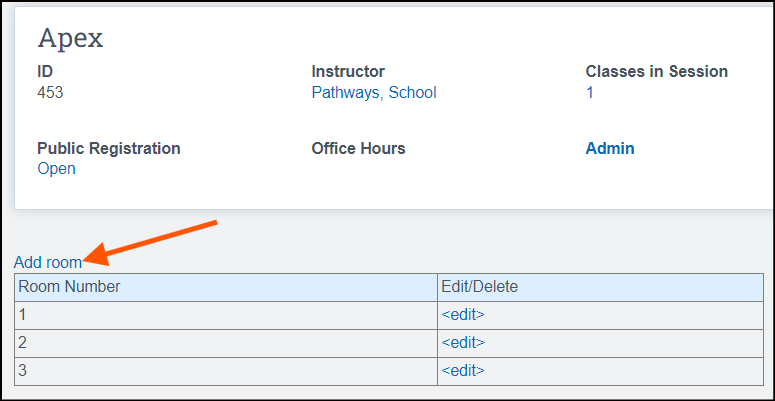Click the ID value 453
775x401 pixels.
point(50,92)
